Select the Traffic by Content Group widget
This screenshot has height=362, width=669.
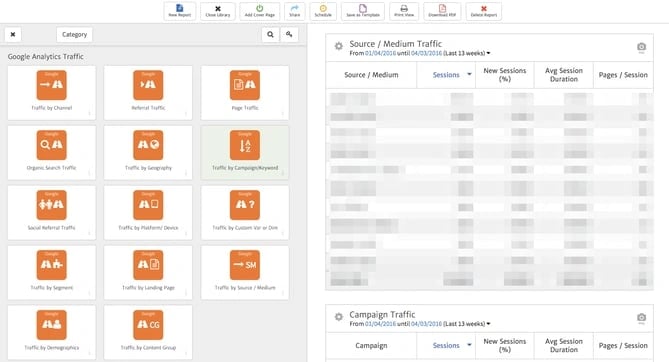(148, 332)
